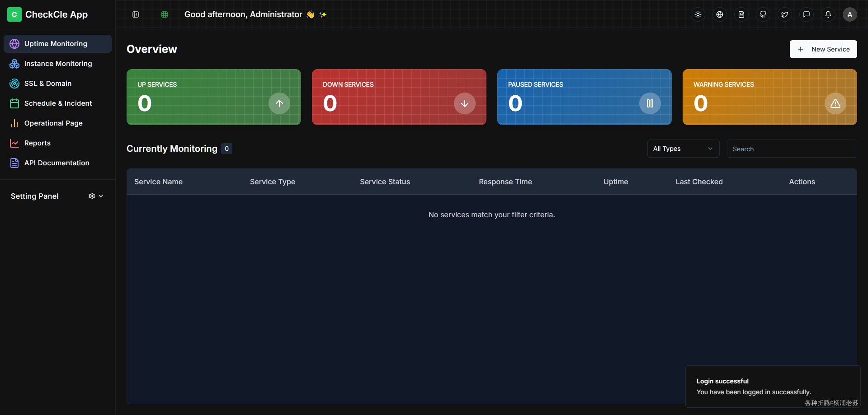868x415 pixels.
Task: Go to Operational Page
Action: click(57, 123)
